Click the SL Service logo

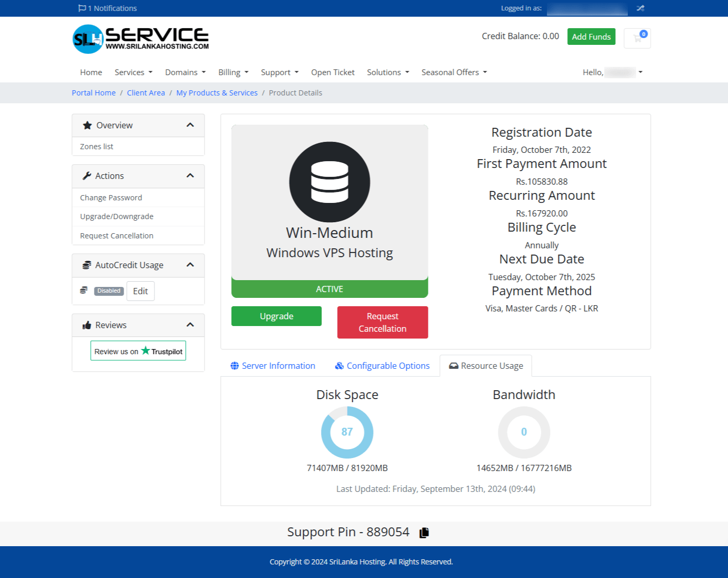click(140, 39)
